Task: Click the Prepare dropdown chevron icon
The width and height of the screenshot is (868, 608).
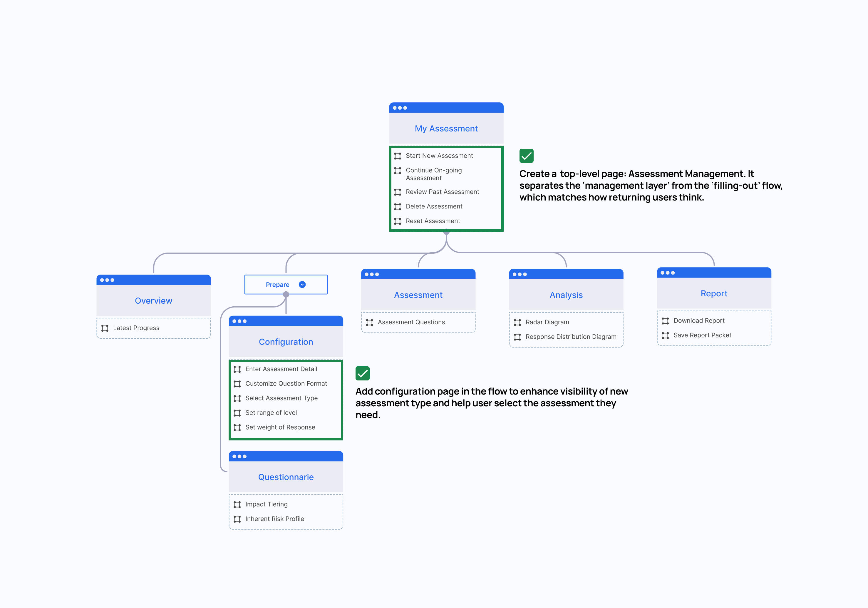Action: coord(302,285)
